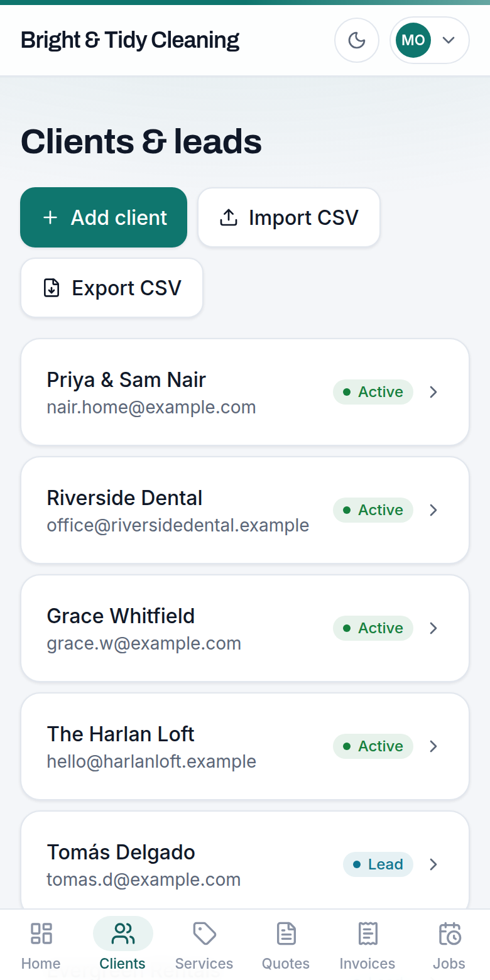The height and width of the screenshot is (980, 490).
Task: Open Invoices from the receipt icon
Action: point(367,945)
